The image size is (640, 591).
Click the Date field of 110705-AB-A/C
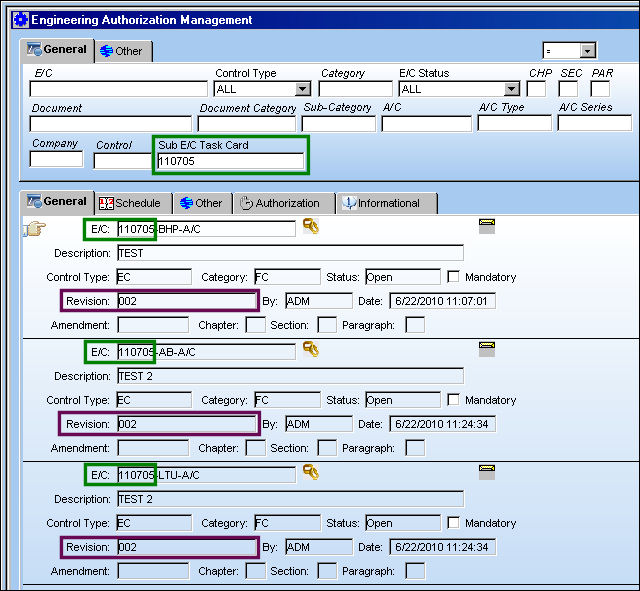click(443, 424)
